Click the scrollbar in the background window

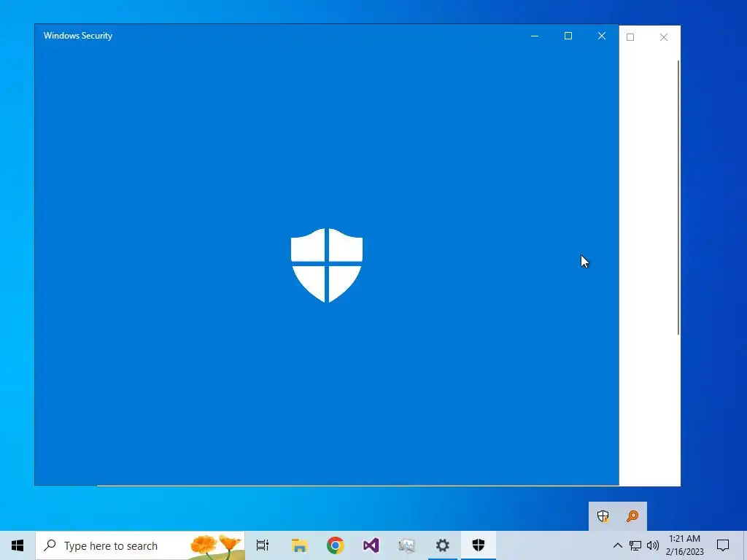678,197
